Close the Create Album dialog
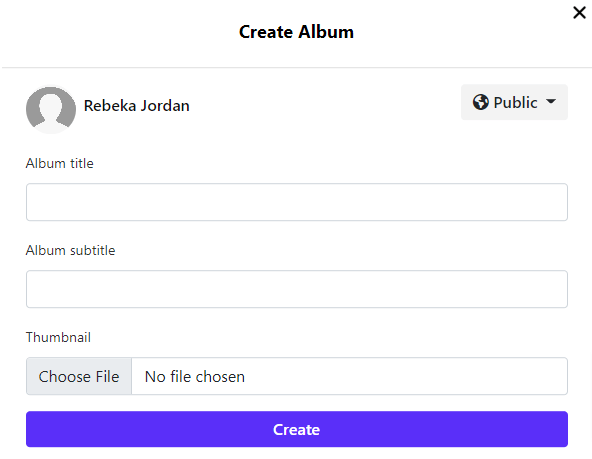This screenshot has height=459, width=592. (579, 12)
